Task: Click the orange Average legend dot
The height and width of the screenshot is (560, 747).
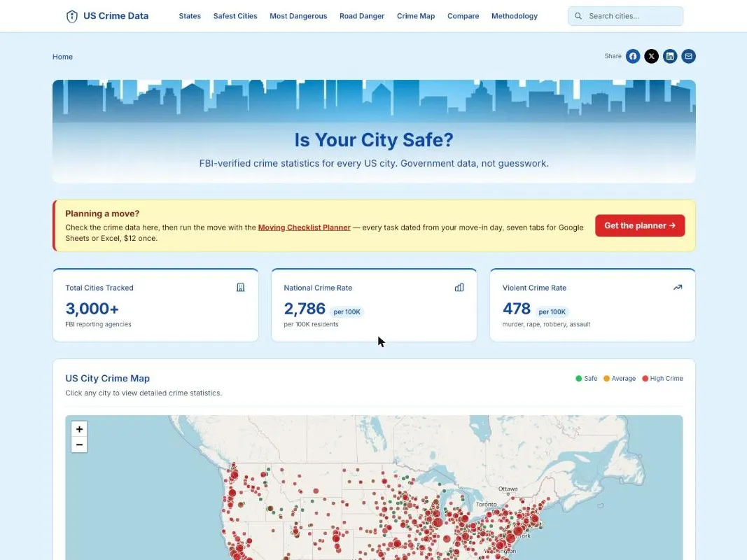Action: pyautogui.click(x=606, y=379)
